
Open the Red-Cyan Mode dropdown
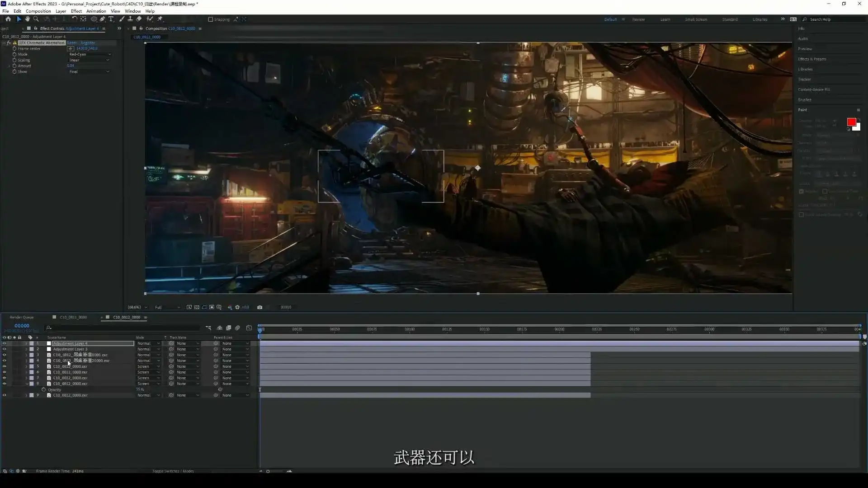(90, 54)
